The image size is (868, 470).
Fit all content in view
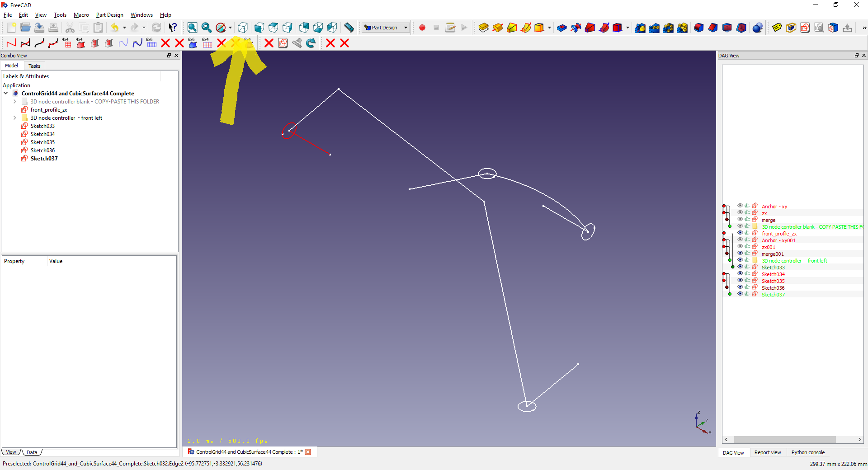point(192,28)
